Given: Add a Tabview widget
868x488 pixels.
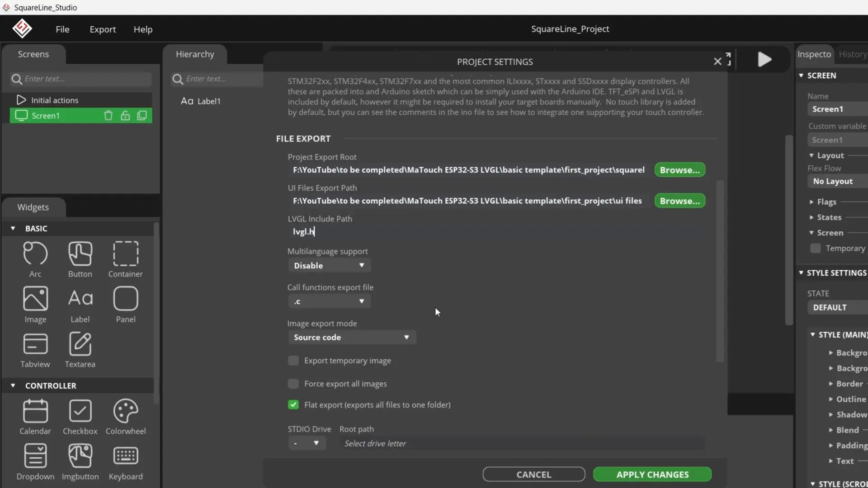Looking at the screenshot, I should tap(35, 350).
